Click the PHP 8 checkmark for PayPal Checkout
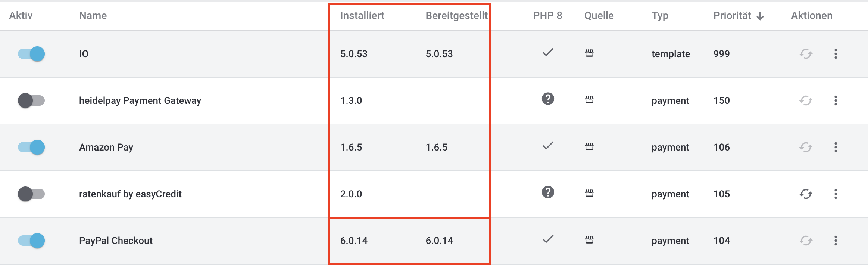The image size is (868, 266). click(548, 239)
